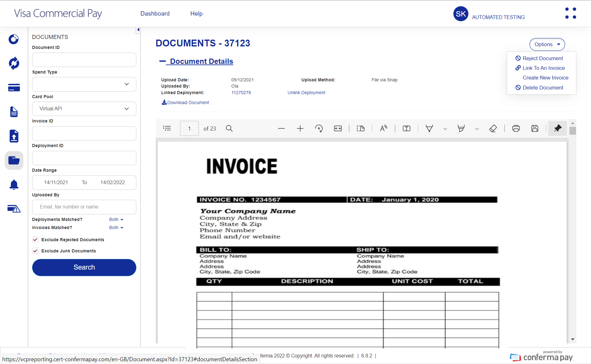Select the PDF draw pen tool
The height and width of the screenshot is (364, 591).
(x=429, y=128)
